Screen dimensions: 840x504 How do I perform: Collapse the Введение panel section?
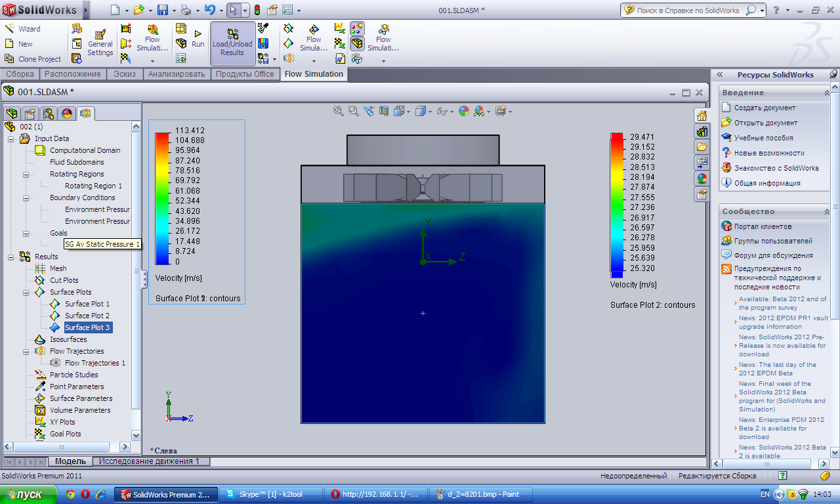coord(826,93)
